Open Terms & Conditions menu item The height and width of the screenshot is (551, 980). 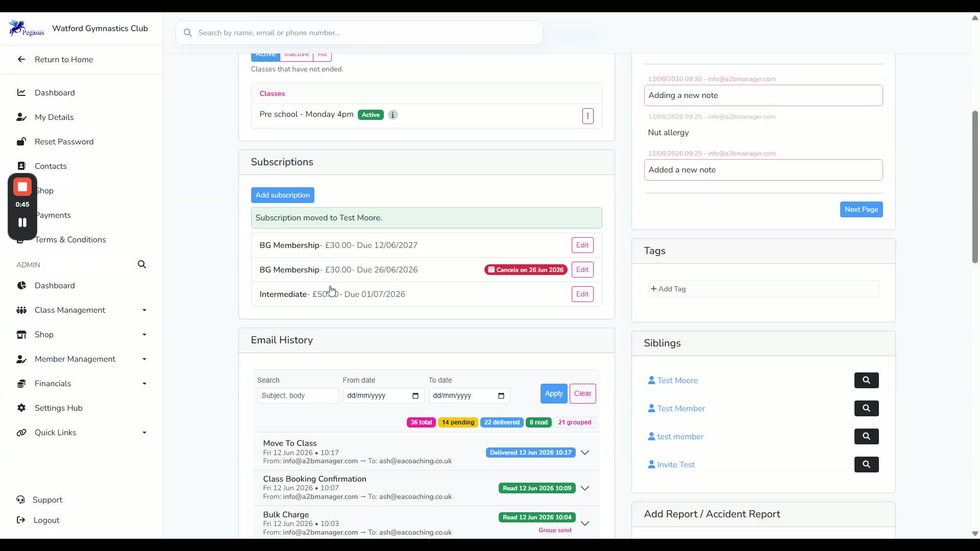coord(70,239)
